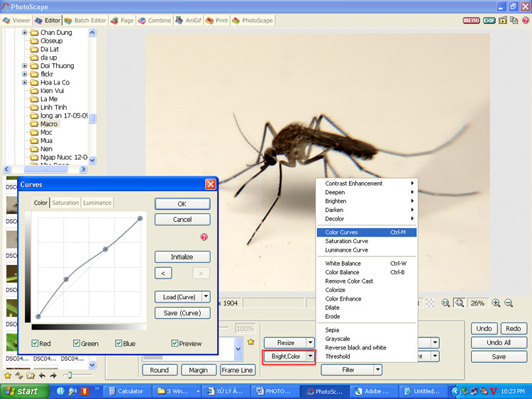Choose White Balance from the menu
This screenshot has width=532, height=399.
(367, 264)
